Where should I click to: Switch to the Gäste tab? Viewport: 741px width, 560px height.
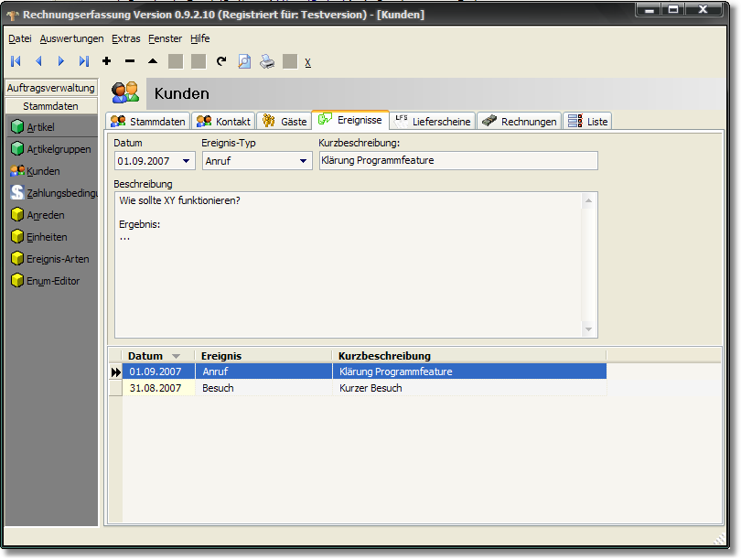click(x=284, y=122)
